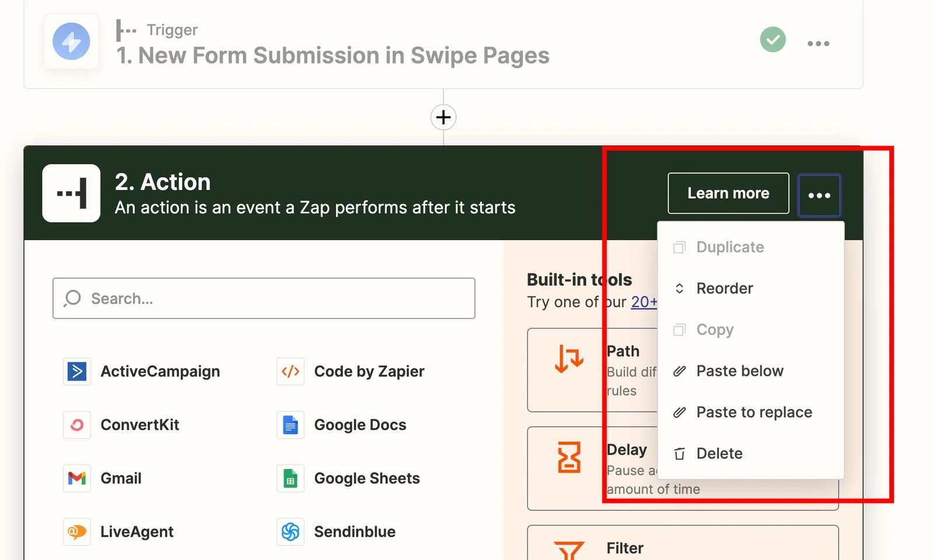Choose Gmail as the action app
Viewport: 933px width, 560px height.
click(x=76, y=478)
